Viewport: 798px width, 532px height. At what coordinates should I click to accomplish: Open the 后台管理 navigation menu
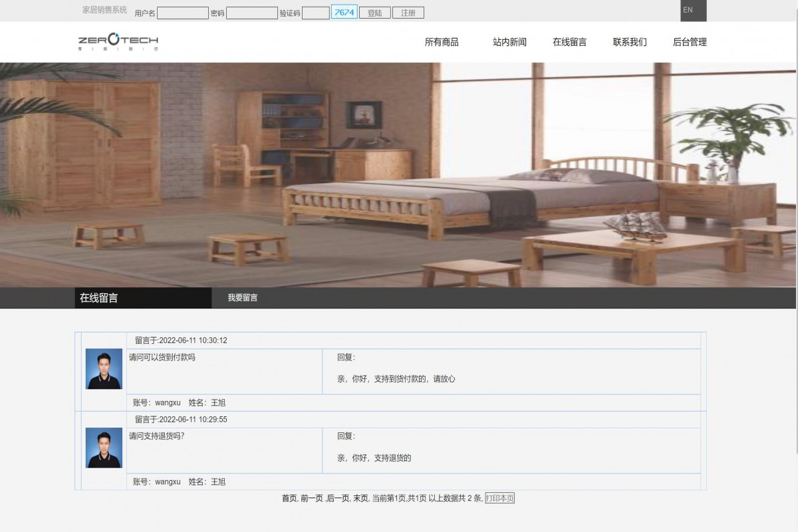coord(690,42)
